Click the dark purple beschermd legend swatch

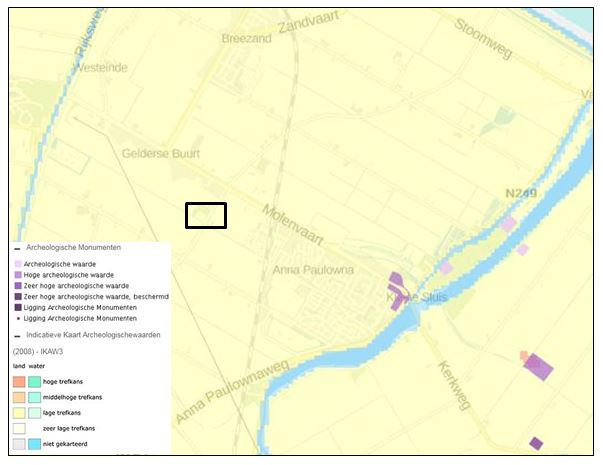17,296
